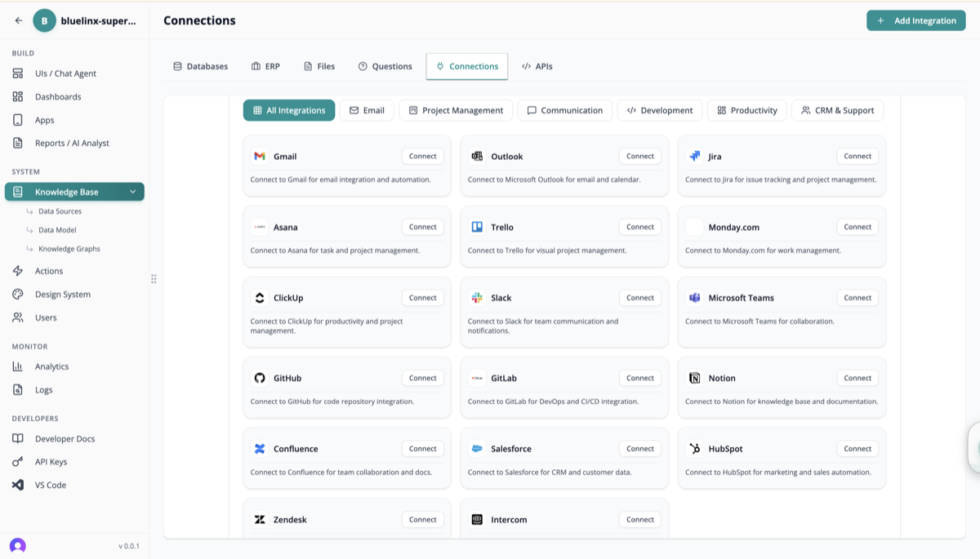Collapse the Knowledge Base chevron
The width and height of the screenshot is (980, 559).
tap(132, 192)
